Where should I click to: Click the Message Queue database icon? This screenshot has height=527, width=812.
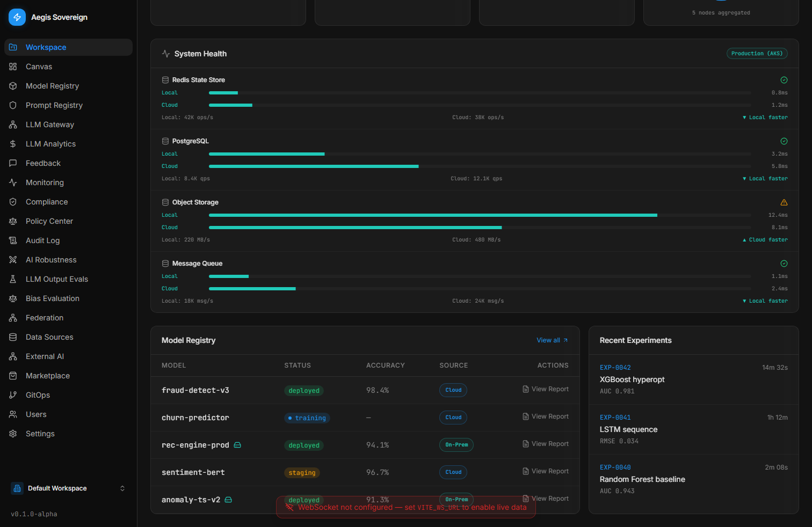coord(165,263)
